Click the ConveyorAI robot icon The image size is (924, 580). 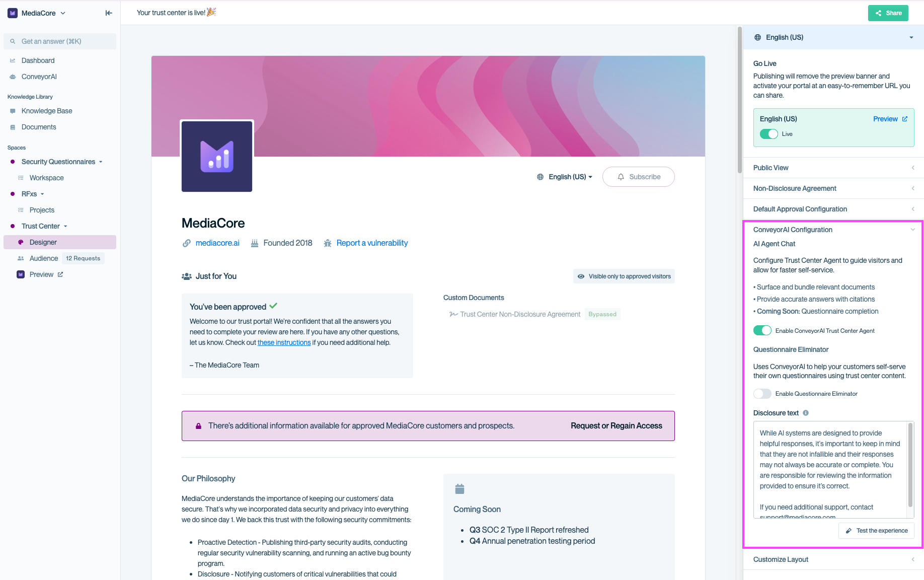point(13,77)
